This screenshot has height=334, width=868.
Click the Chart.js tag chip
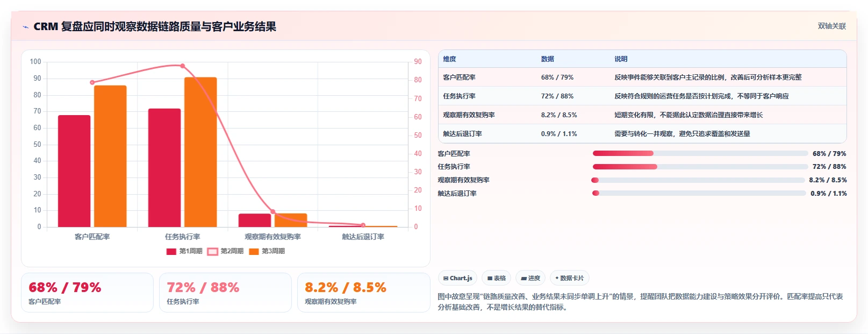[x=457, y=278]
